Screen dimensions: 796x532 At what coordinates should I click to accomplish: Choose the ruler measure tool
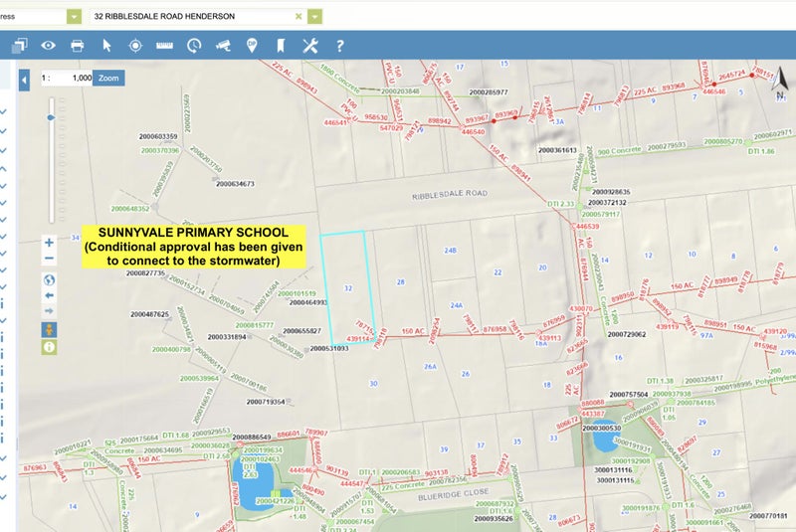pyautogui.click(x=164, y=45)
